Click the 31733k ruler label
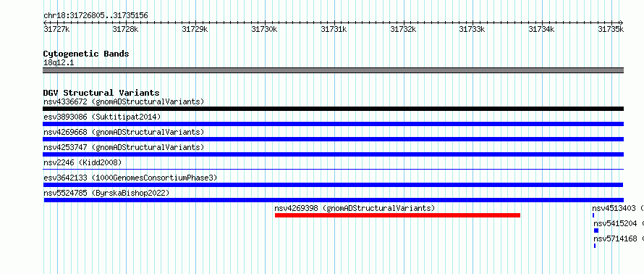Screen dimensions: 644x274 click(x=473, y=29)
